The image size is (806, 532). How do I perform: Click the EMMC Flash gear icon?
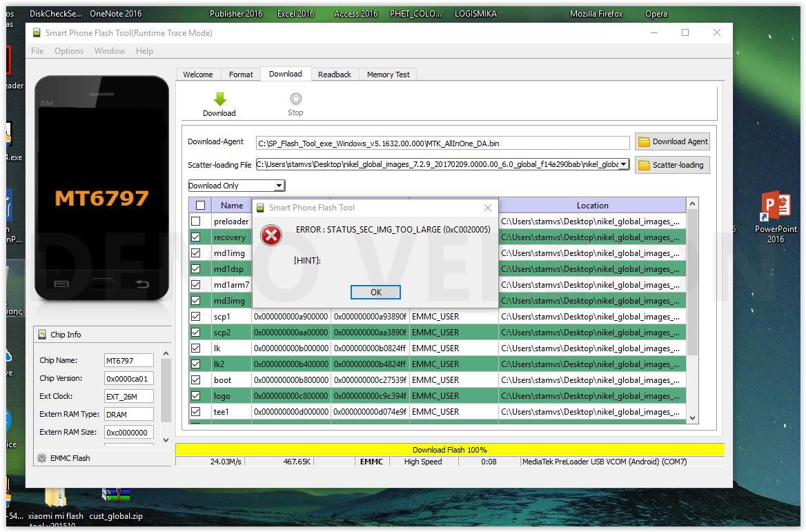pyautogui.click(x=41, y=458)
